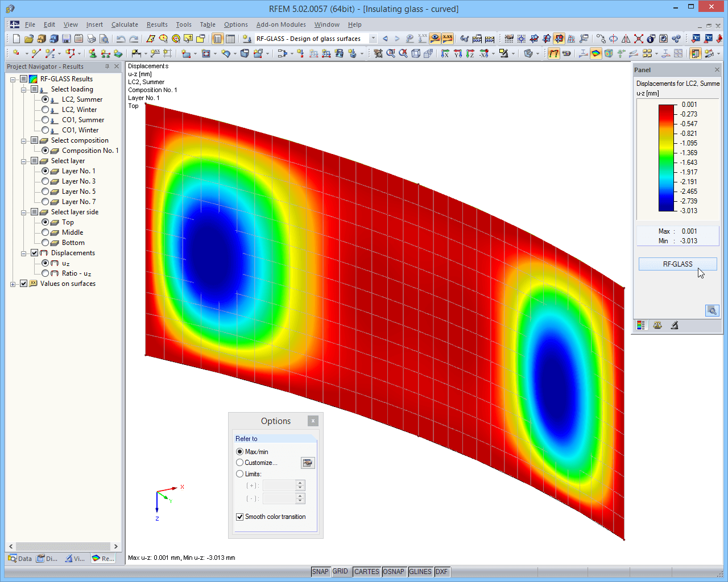Toggle Displacements checkbox in navigator
Image resolution: width=728 pixels, height=582 pixels.
tap(34, 253)
